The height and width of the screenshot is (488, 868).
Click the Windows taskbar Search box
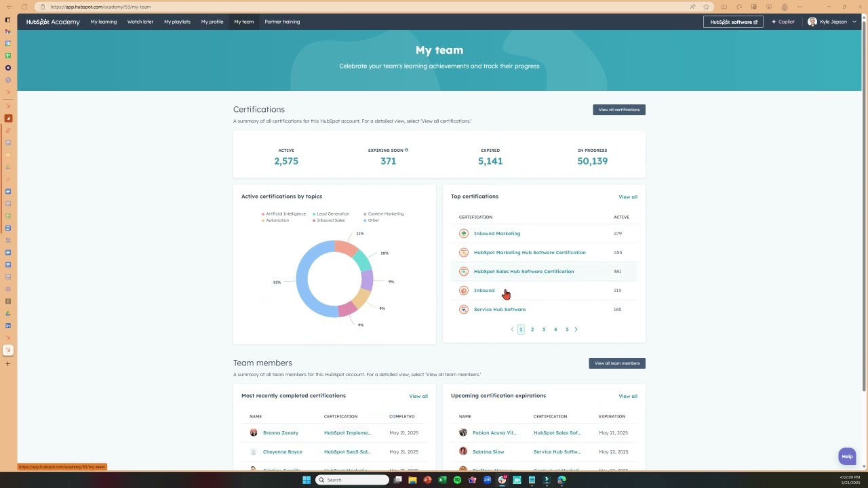pos(352,480)
